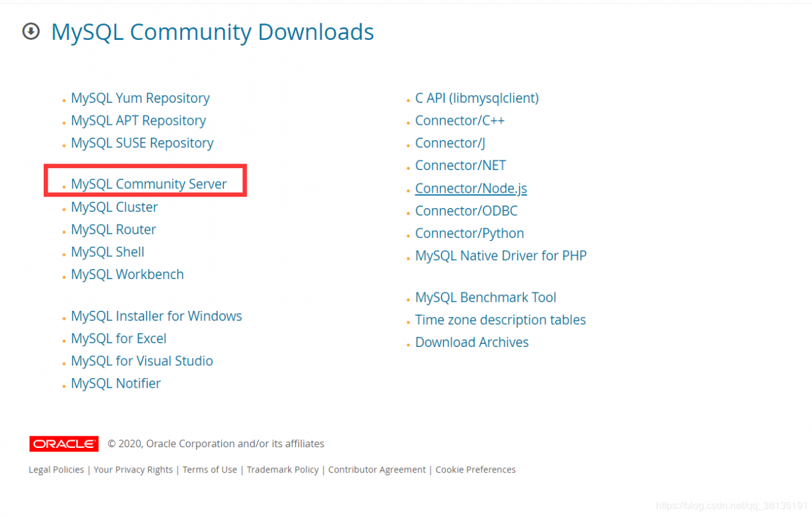
Task: Open MySQL Community Server link
Action: coord(149,184)
